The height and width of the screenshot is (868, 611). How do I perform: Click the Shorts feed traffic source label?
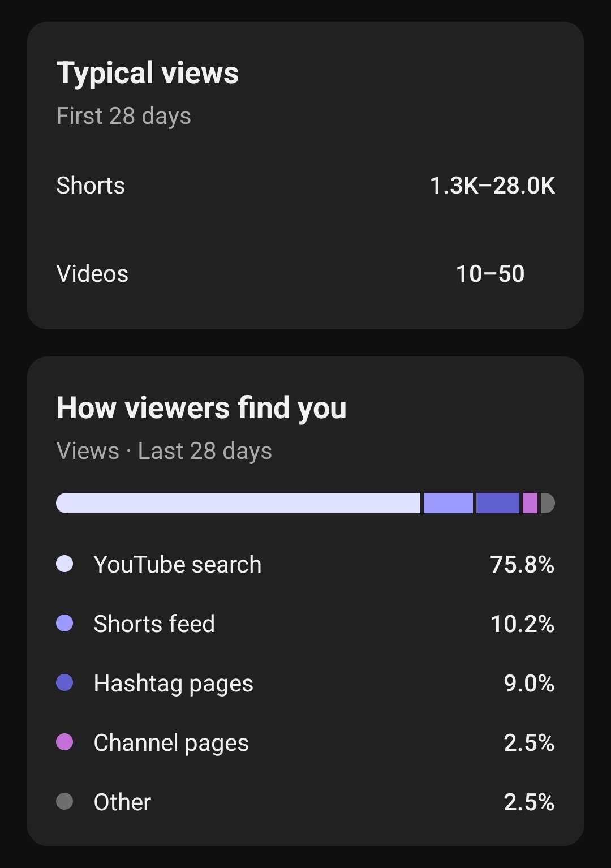point(154,624)
